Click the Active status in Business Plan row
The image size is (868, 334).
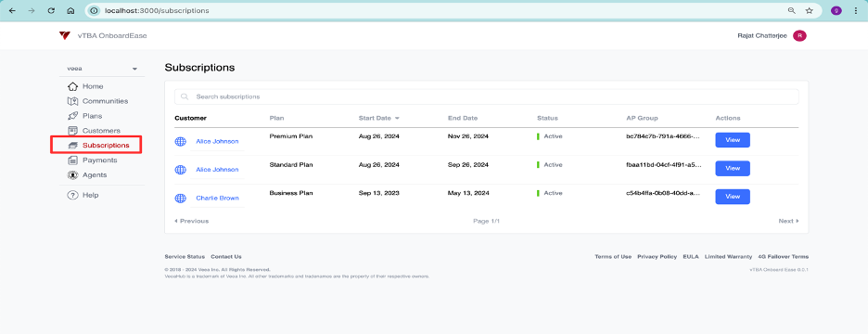point(550,193)
